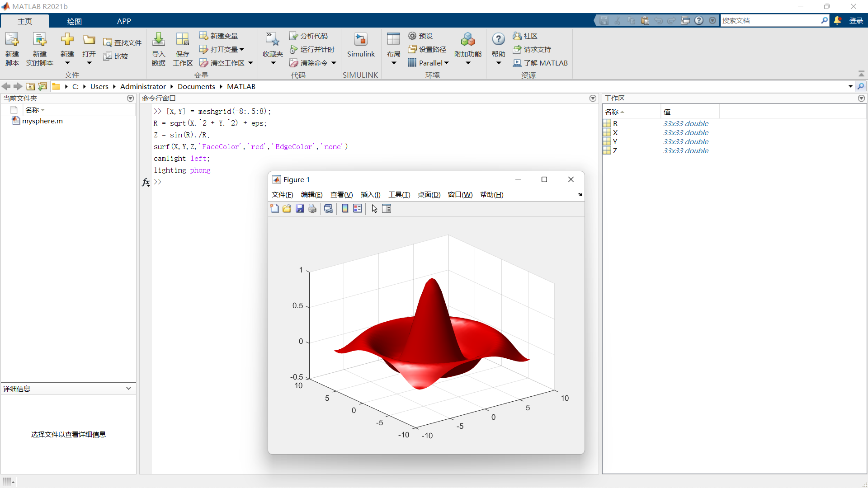The image size is (868, 488).
Task: Create a new live script (新建实时脚本)
Action: click(40, 49)
